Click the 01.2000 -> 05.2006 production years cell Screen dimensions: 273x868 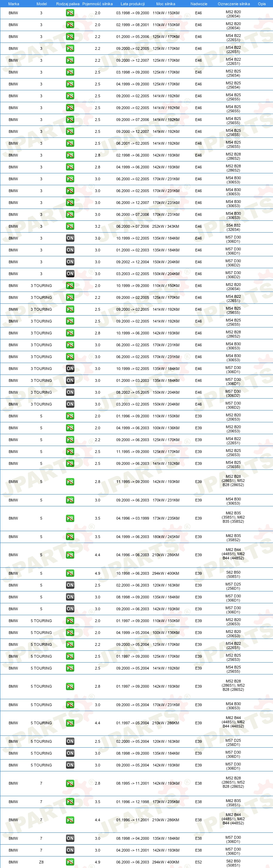pos(133,37)
